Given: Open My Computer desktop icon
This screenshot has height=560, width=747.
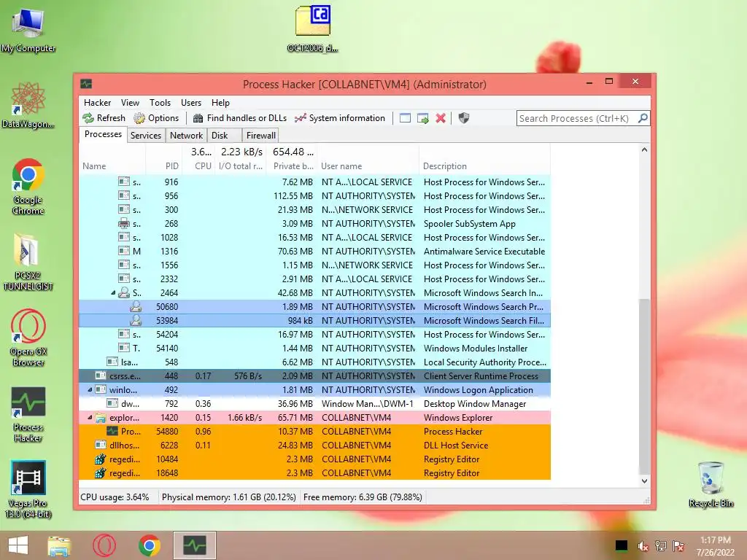Looking at the screenshot, I should pyautogui.click(x=28, y=30).
